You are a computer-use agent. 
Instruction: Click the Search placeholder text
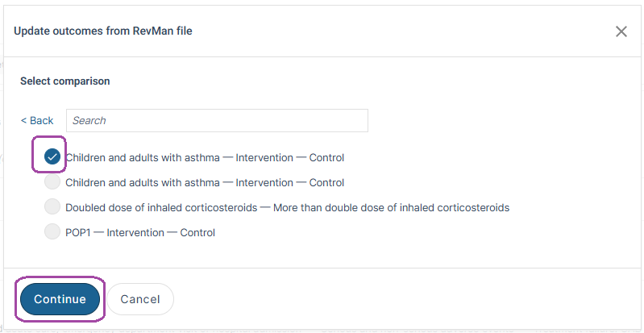[x=89, y=120]
